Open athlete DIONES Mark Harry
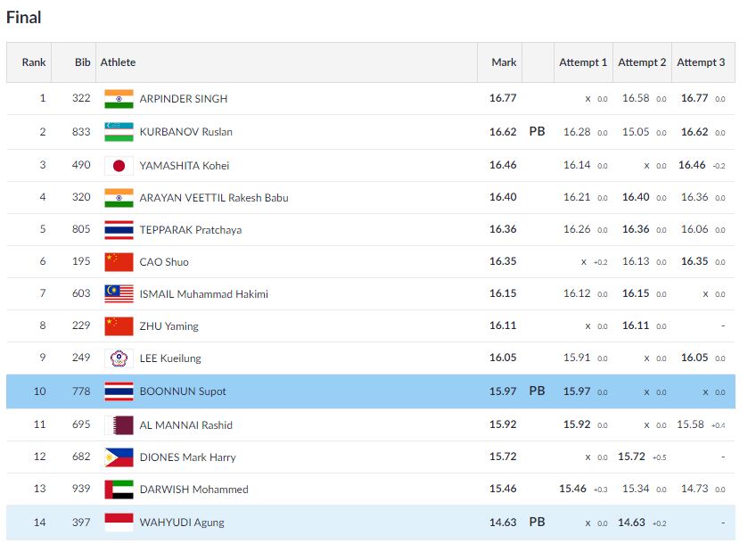This screenshot has height=560, width=756. 187,457
